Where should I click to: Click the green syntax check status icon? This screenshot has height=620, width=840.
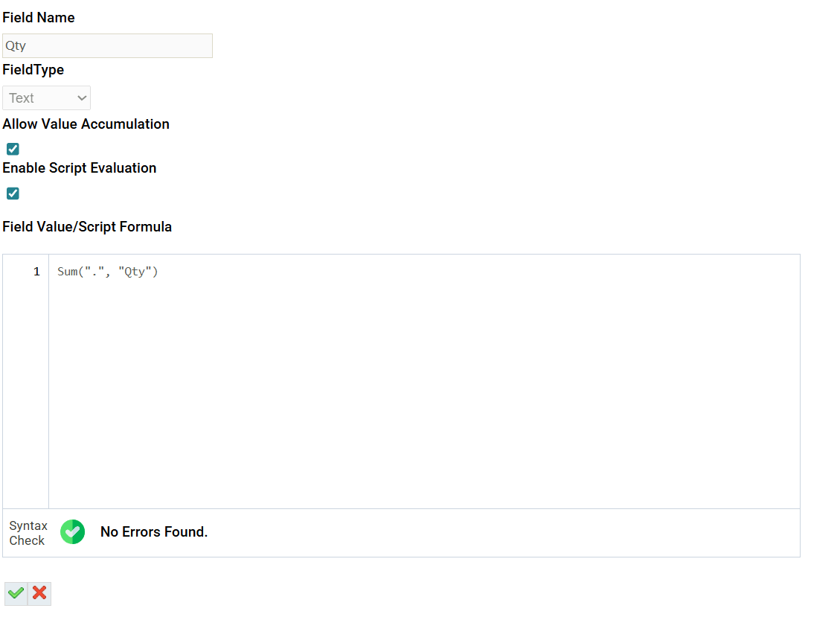tap(73, 532)
